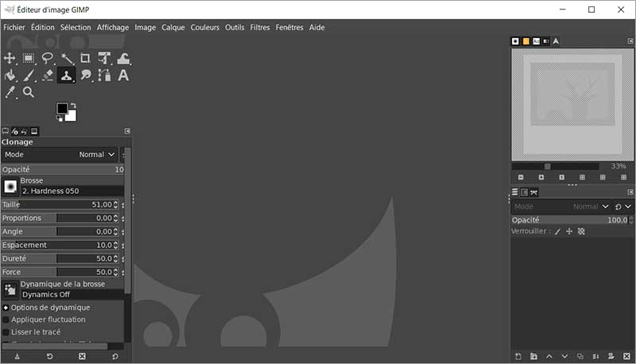Expand Options de dynamique section

(x=6, y=308)
